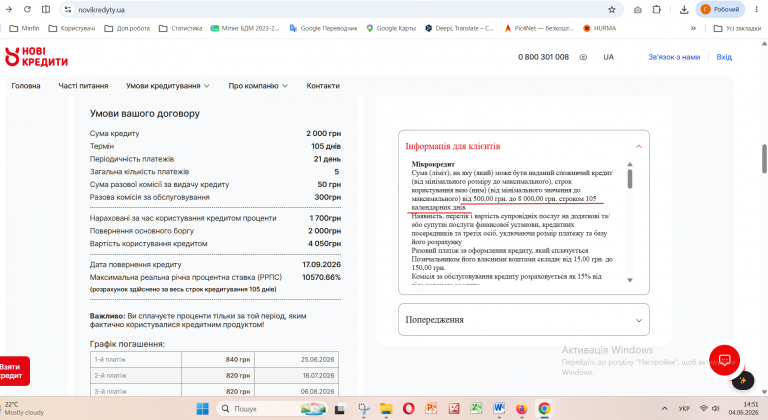
Task: Click the Нові Кредити logo
Action: tap(36, 57)
